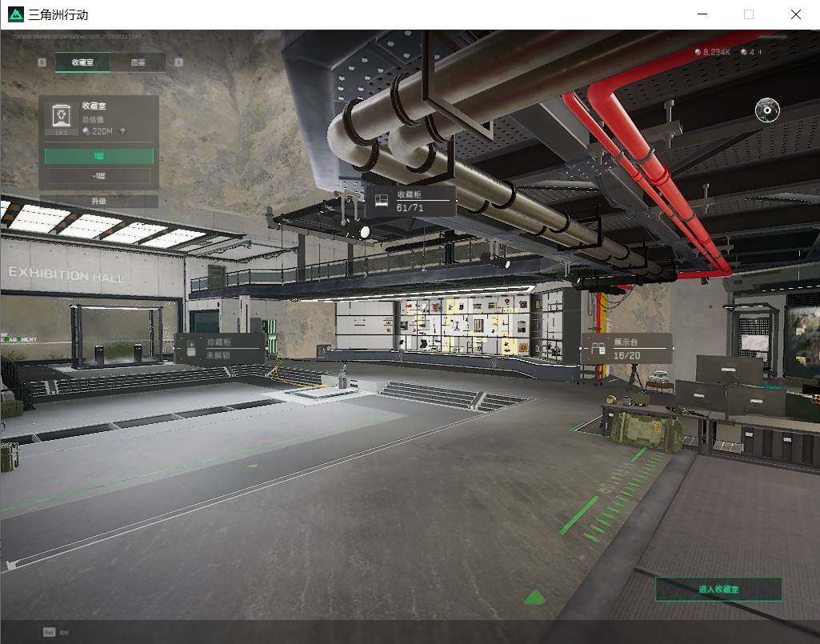Open the 收藏柜 61/71 marker

coord(410,201)
